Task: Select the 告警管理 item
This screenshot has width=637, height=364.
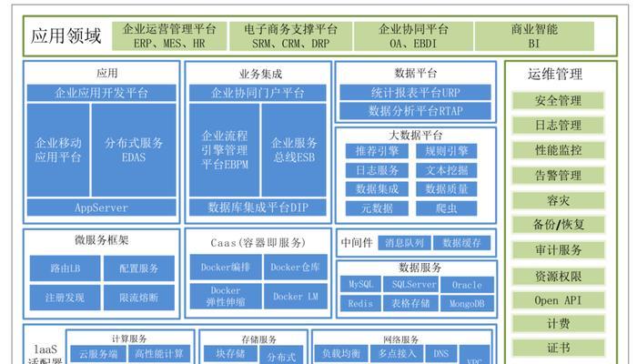Action: 558,176
